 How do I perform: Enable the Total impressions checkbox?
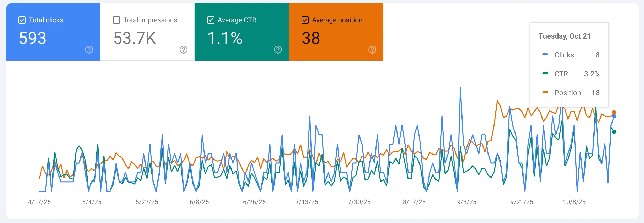click(x=116, y=20)
